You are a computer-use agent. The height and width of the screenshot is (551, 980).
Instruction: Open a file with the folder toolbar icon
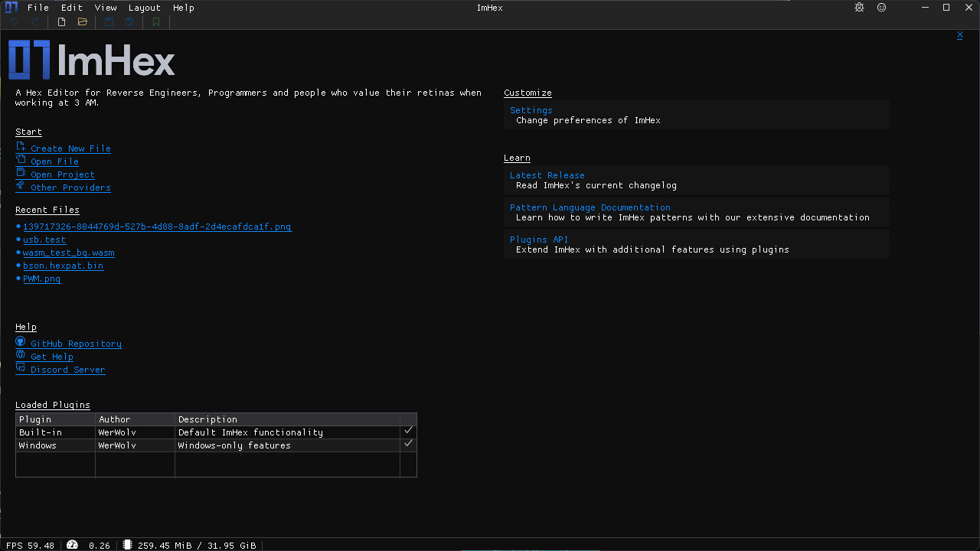82,21
